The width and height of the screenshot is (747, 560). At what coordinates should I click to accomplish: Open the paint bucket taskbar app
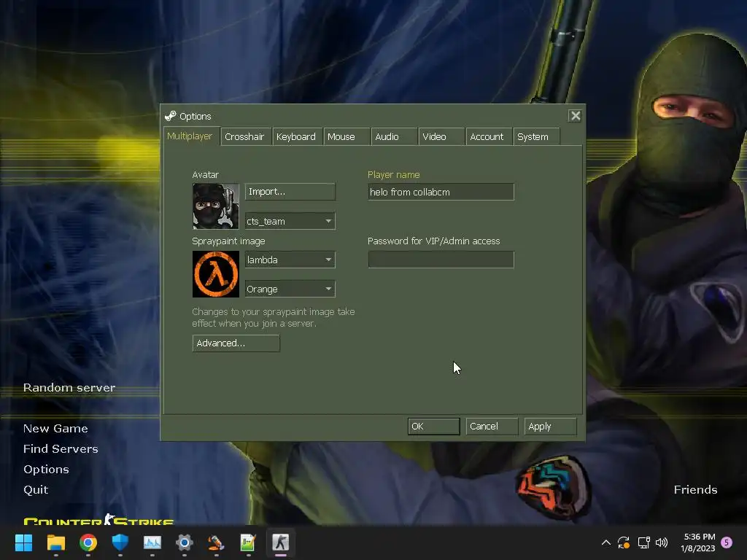tap(216, 542)
